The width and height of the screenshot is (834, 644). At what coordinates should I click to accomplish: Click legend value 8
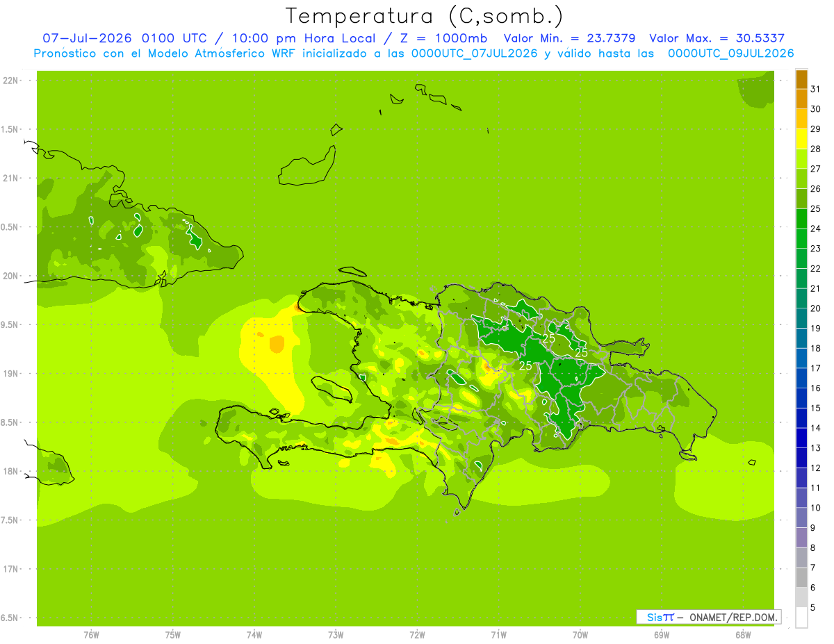click(x=812, y=547)
